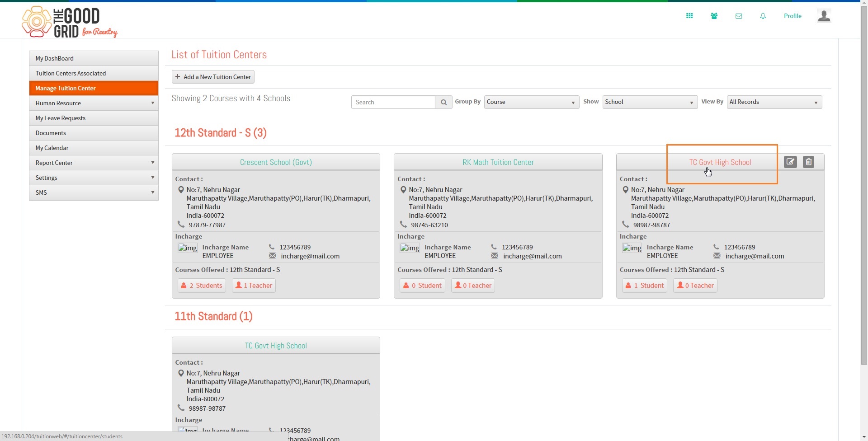Click List of Tuition Centers heading
This screenshot has width=868, height=441.
point(219,55)
